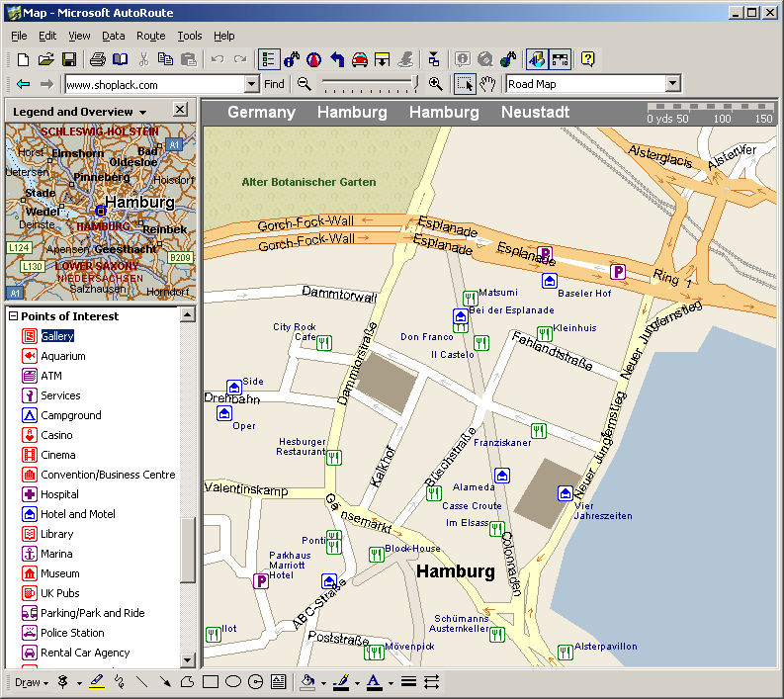Activate the Pan hand tool

point(487,84)
